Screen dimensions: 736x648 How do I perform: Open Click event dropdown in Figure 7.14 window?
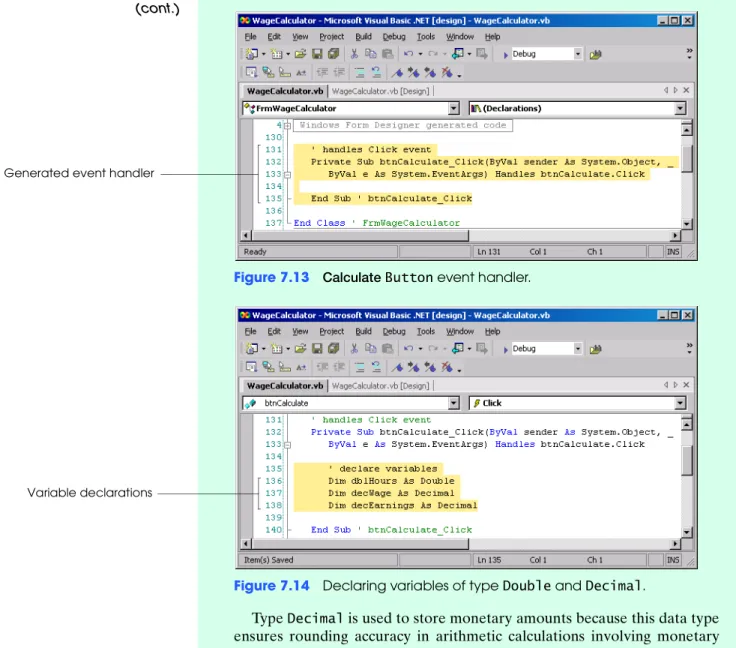click(680, 403)
